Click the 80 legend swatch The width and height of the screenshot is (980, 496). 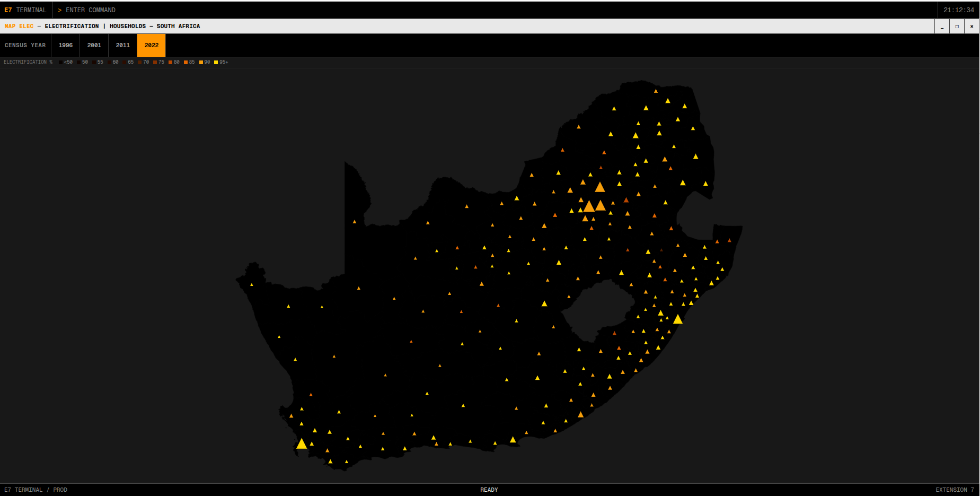coord(171,62)
